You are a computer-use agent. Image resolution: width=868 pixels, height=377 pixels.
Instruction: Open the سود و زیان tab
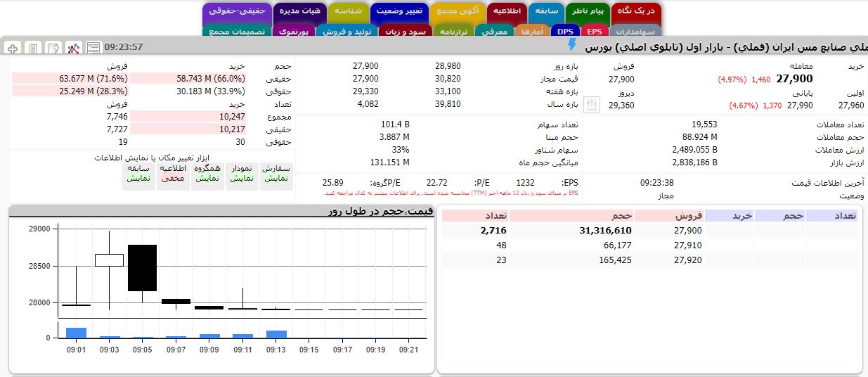coord(406,32)
